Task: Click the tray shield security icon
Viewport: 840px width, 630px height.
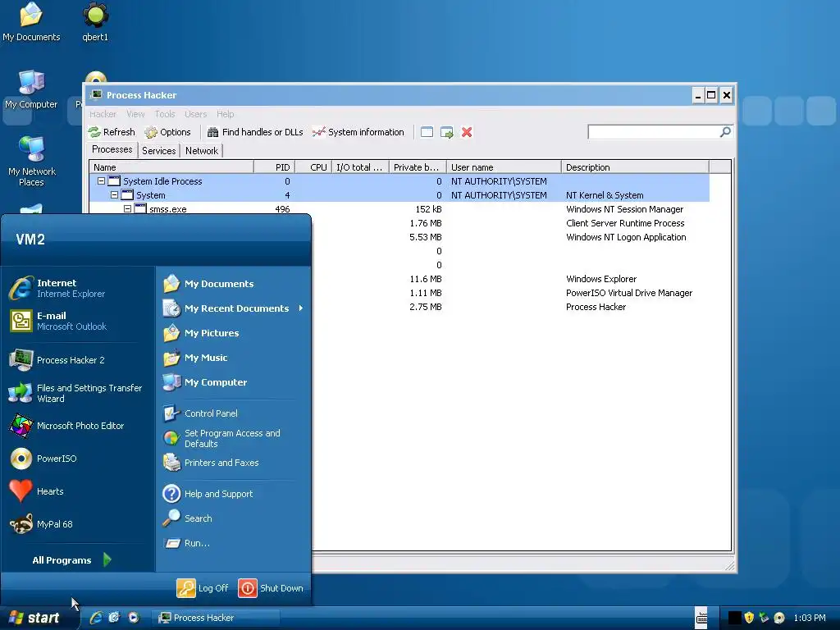Action: tap(749, 618)
